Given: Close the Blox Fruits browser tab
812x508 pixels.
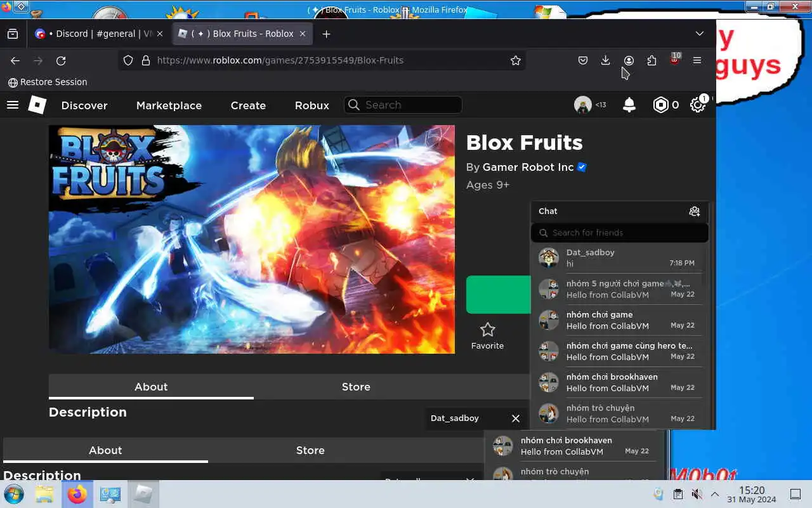Looking at the screenshot, I should (304, 34).
